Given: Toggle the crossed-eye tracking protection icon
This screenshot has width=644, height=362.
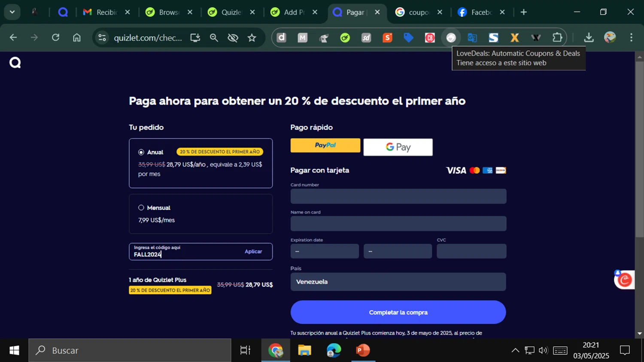Looking at the screenshot, I should [233, 38].
